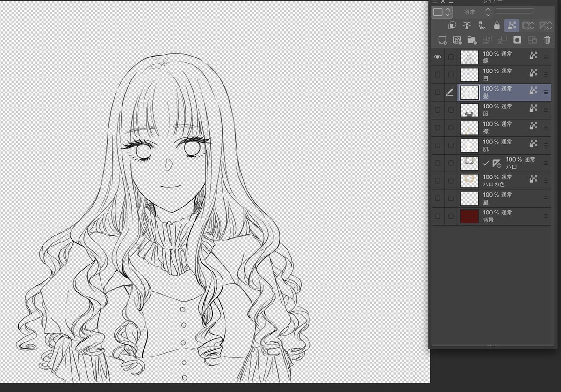The height and width of the screenshot is (392, 561).
Task: Click the layer opacity slider bar
Action: [x=514, y=11]
